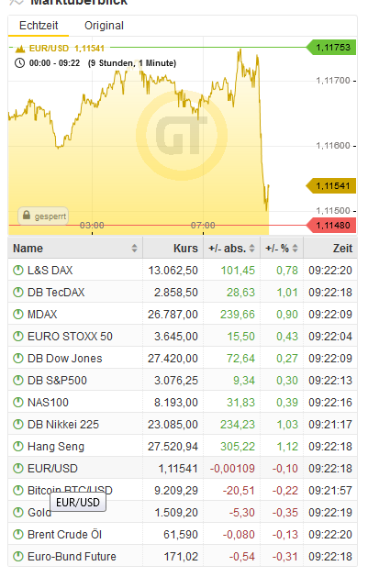The image size is (368, 588).
Task: Sort by the +/- abs. column arrows
Action: tap(251, 249)
